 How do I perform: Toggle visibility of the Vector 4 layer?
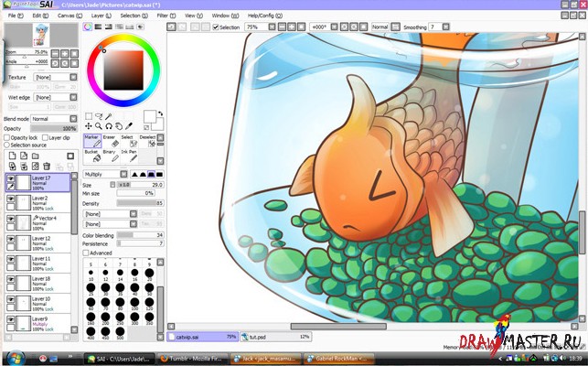click(11, 219)
